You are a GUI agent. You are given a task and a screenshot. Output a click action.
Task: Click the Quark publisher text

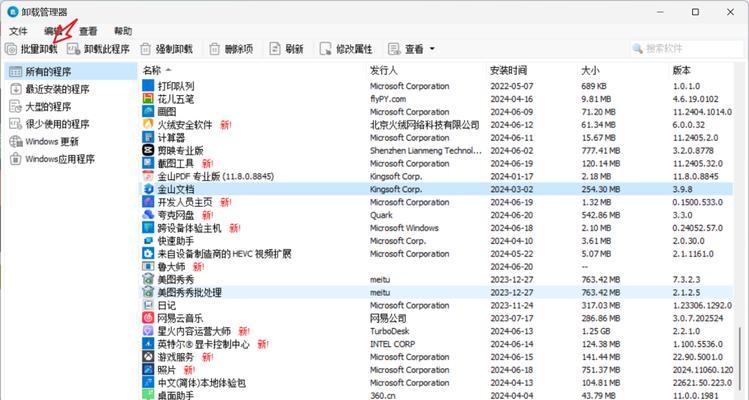click(381, 215)
